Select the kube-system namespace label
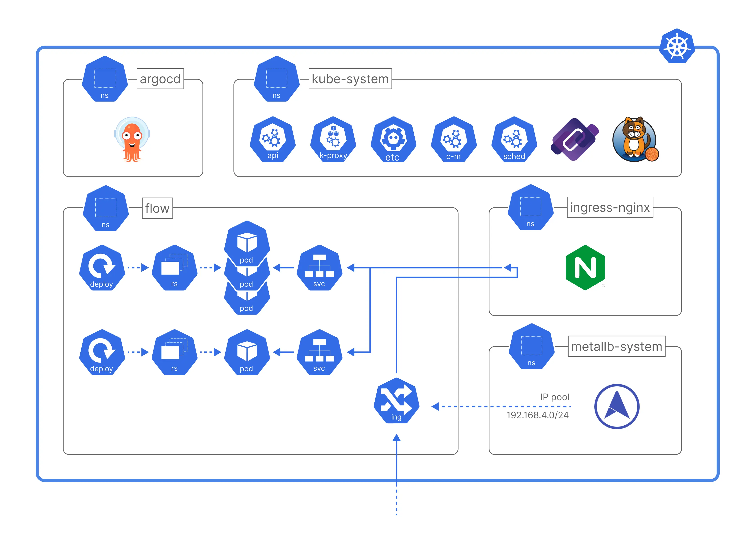This screenshot has height=534, width=756. (x=350, y=79)
